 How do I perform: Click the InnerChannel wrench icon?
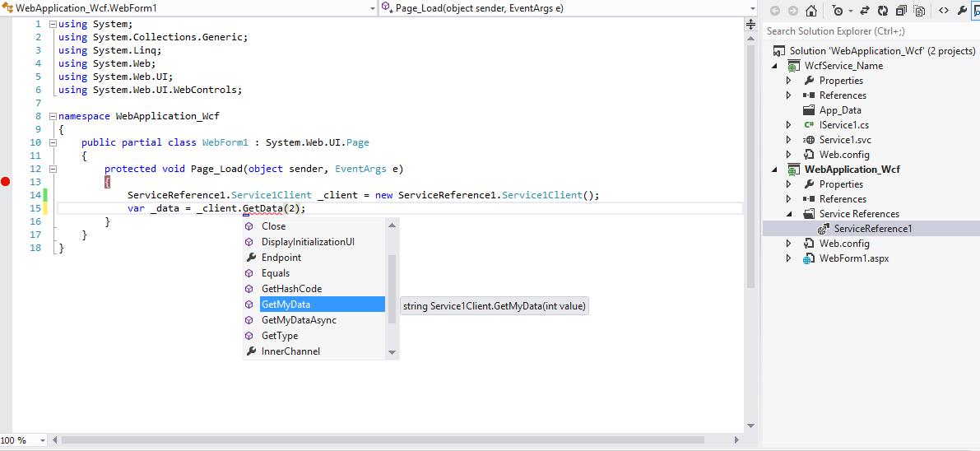click(x=251, y=351)
